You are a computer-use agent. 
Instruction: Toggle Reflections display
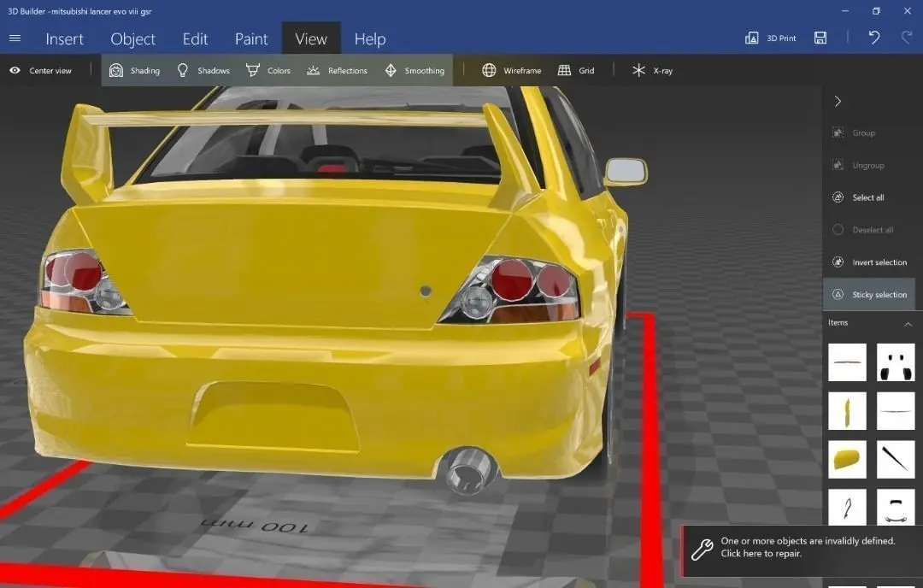click(x=337, y=71)
